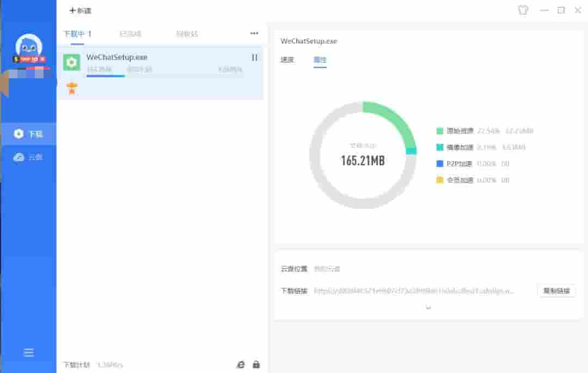The image size is (588, 373).
Task: Switch to the Speed tab in details
Action: [287, 60]
